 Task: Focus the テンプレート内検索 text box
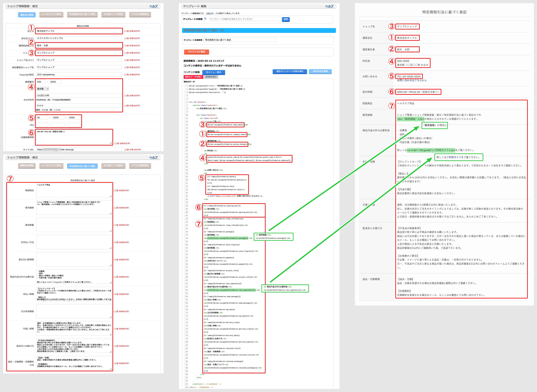[245, 19]
